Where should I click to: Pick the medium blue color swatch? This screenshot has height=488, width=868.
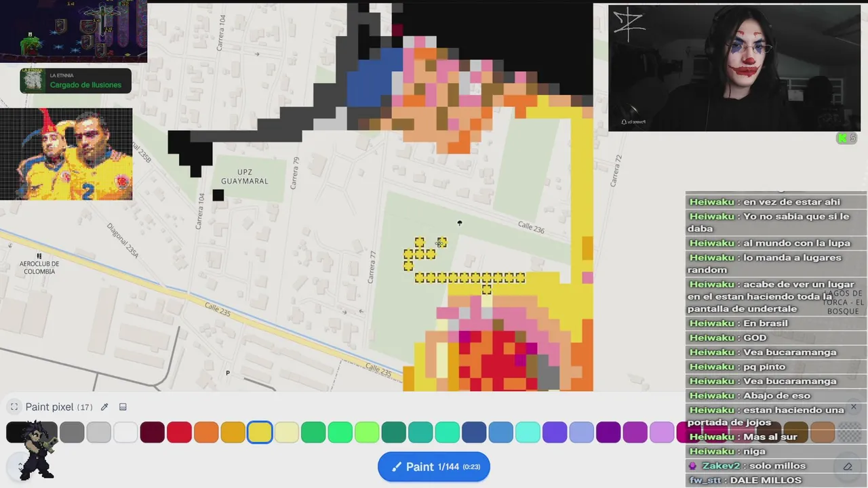[501, 432]
